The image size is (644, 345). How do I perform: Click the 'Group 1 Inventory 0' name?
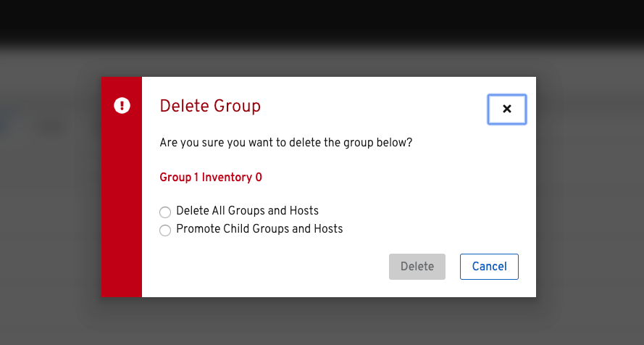coord(211,178)
